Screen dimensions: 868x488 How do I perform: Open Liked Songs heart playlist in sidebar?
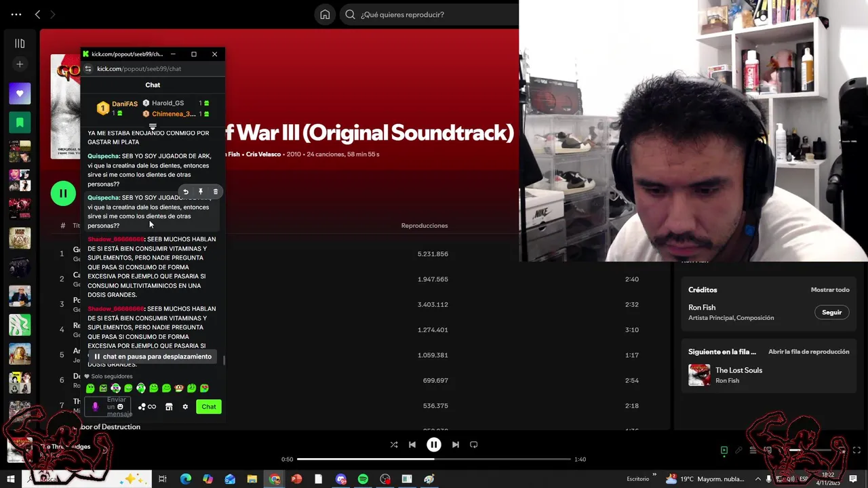[20, 94]
